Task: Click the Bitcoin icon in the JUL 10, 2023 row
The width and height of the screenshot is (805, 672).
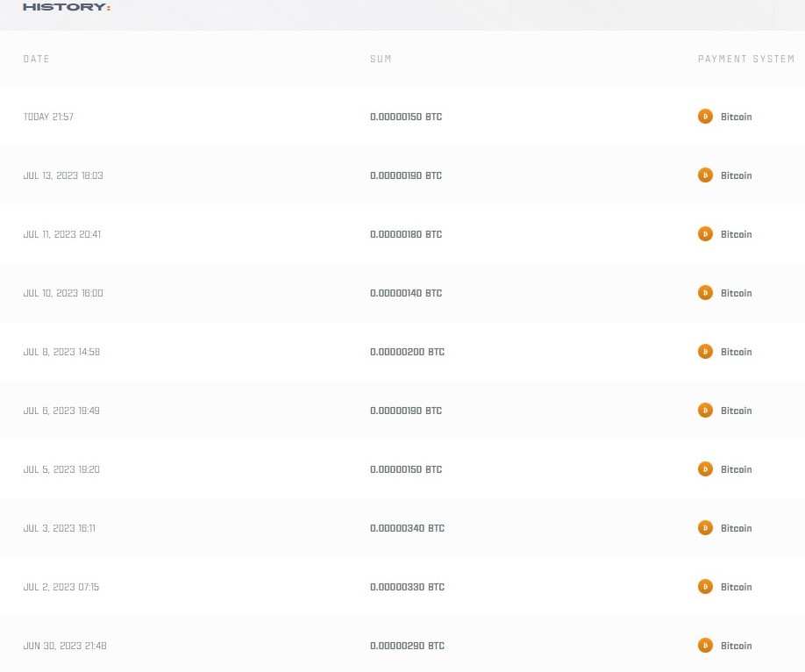Action: coord(705,293)
